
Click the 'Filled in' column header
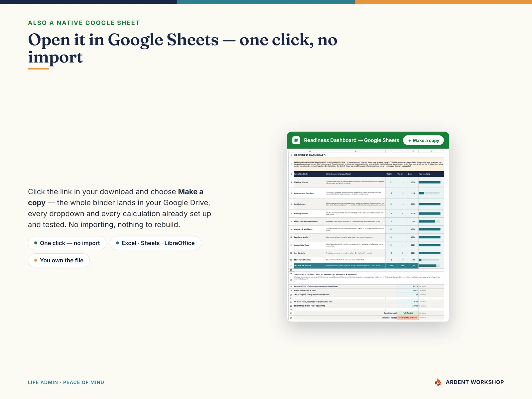click(x=389, y=174)
